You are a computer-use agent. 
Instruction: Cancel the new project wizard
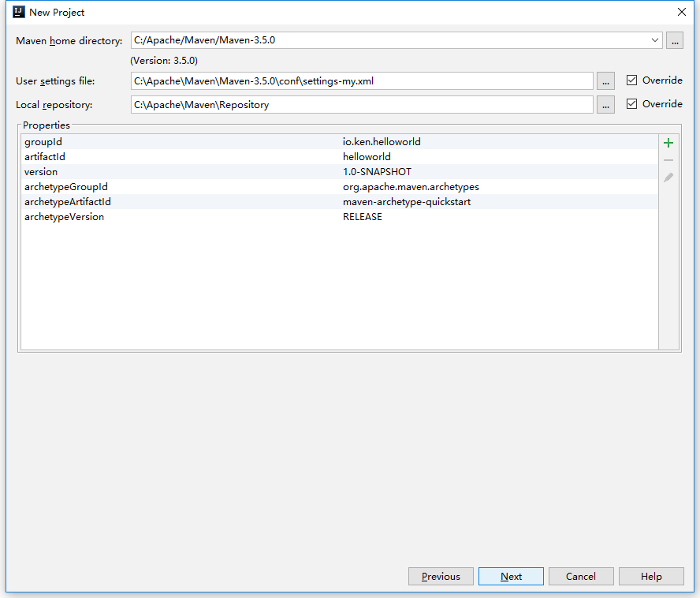pyautogui.click(x=581, y=576)
